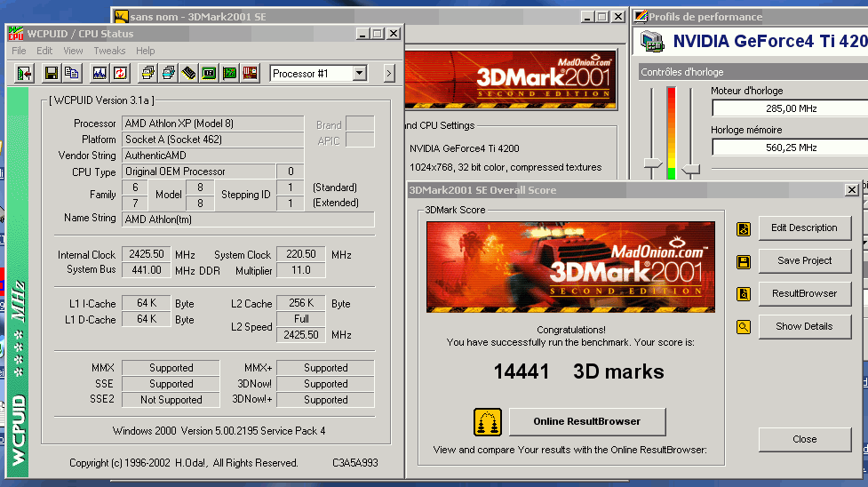This screenshot has height=487, width=868.
Task: Open the ResultBrowser button
Action: click(804, 293)
